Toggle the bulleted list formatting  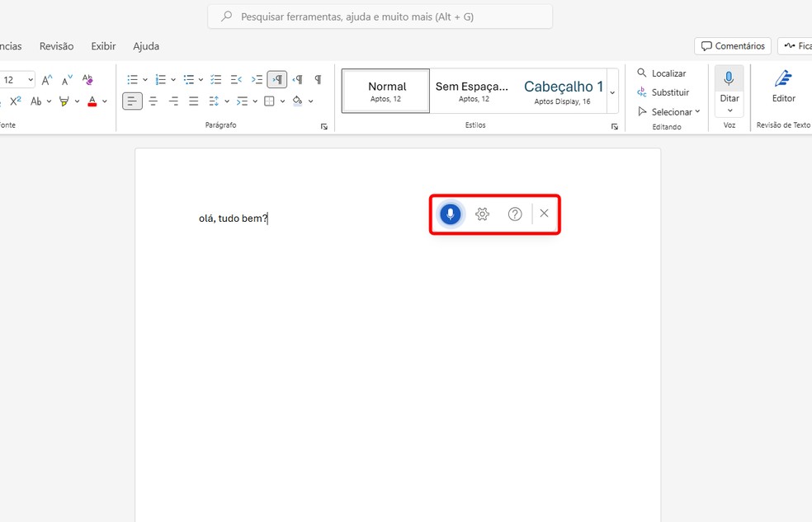pos(131,79)
